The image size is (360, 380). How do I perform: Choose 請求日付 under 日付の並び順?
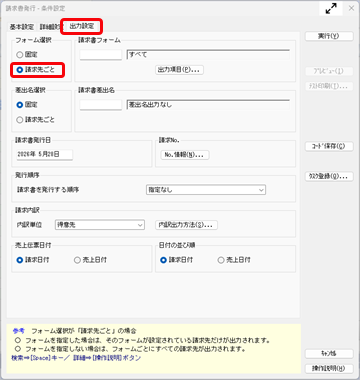(176, 260)
